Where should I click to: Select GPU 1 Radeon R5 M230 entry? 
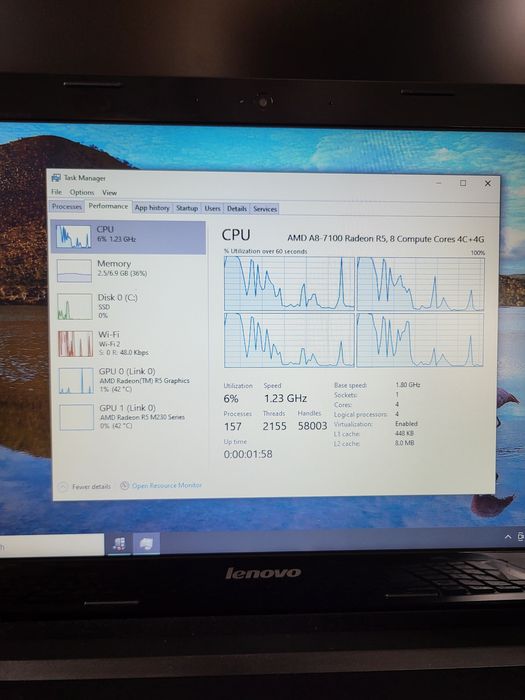pos(131,417)
